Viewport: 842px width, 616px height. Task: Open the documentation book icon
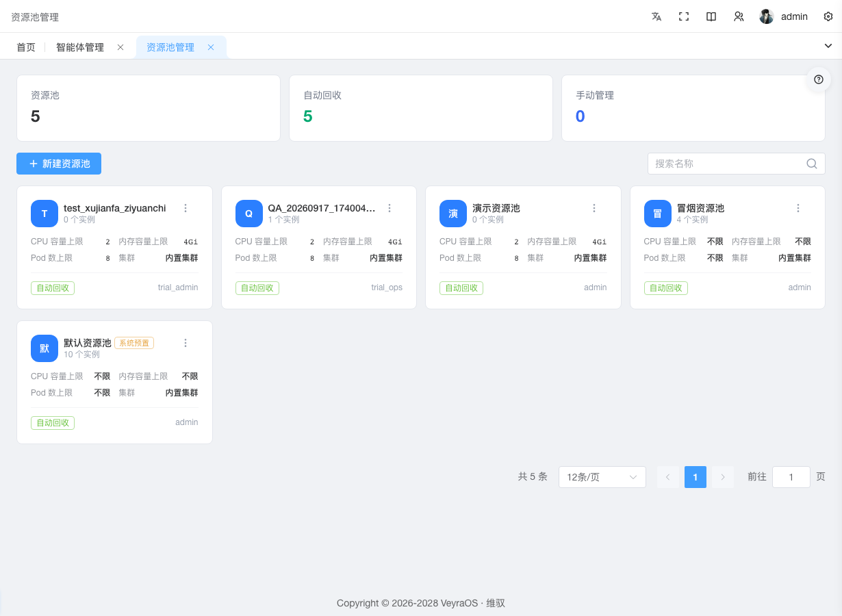[711, 16]
